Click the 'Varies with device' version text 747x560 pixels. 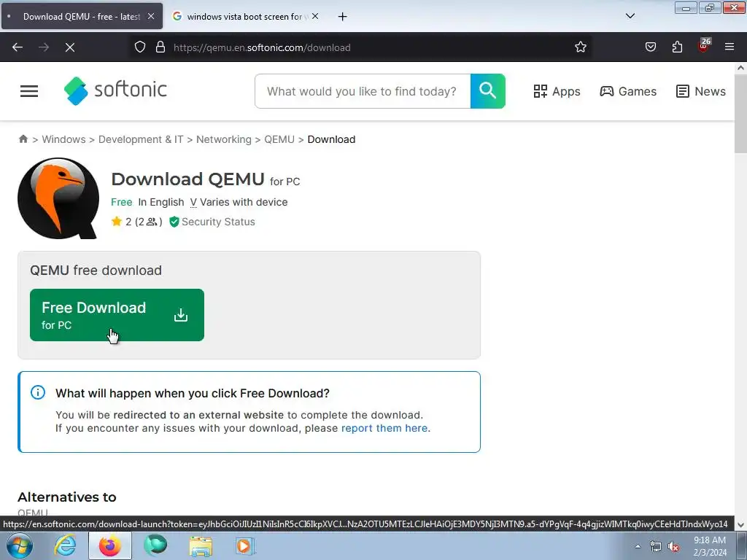[244, 202]
